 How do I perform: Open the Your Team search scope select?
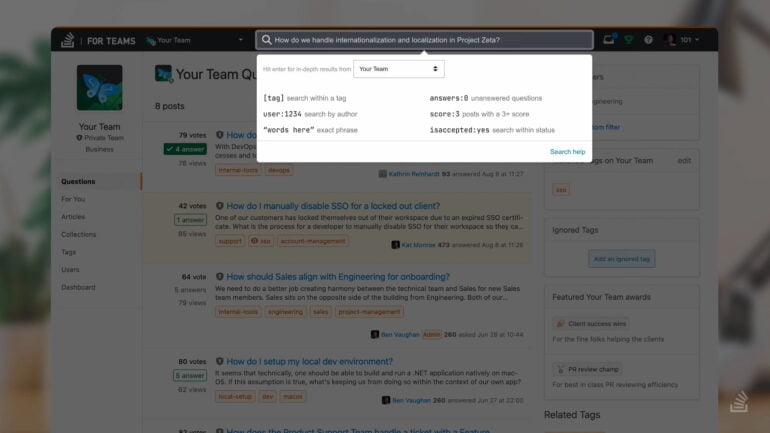click(x=398, y=69)
